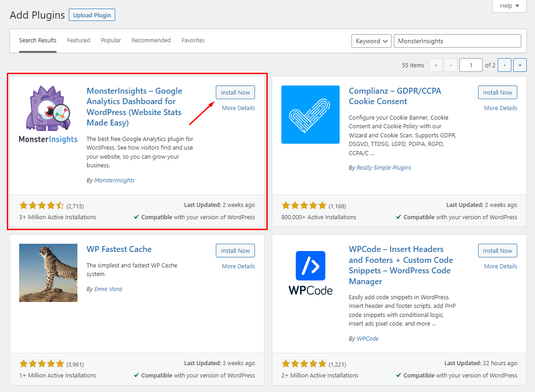Click the WPCode star rating
Image resolution: width=535 pixels, height=392 pixels.
[304, 364]
